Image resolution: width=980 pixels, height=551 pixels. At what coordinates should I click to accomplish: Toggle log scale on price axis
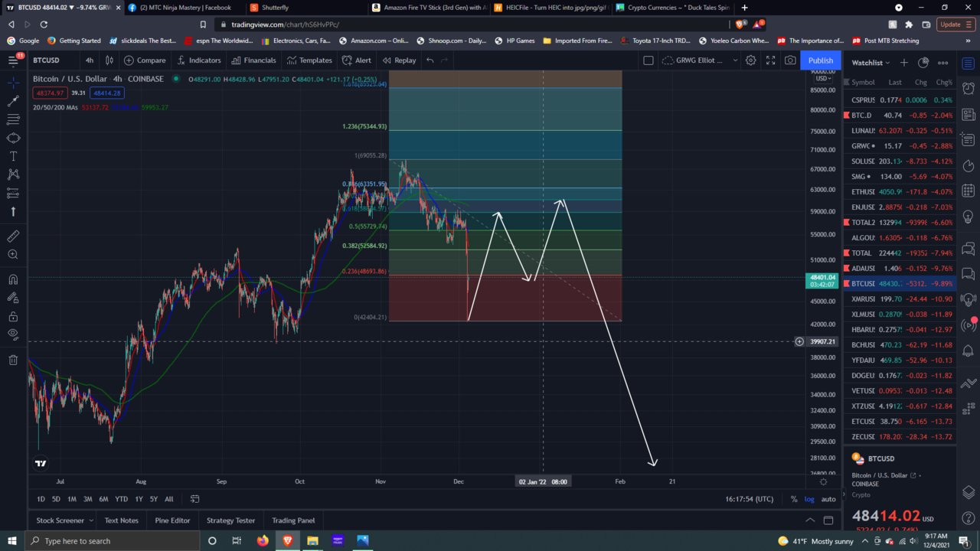809,499
